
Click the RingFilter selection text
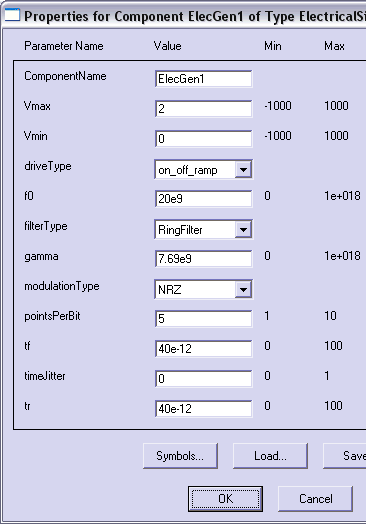pos(180,230)
